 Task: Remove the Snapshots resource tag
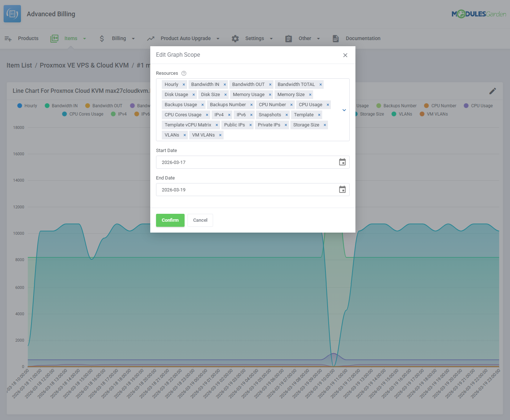click(287, 114)
